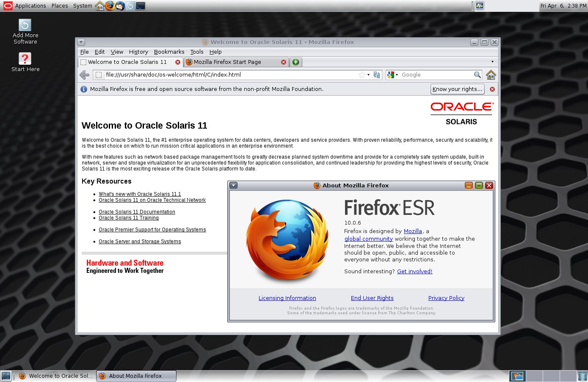Viewport: 588px width, 382px height.
Task: Open Oracle Solaris 11 Training link
Action: 129,218
